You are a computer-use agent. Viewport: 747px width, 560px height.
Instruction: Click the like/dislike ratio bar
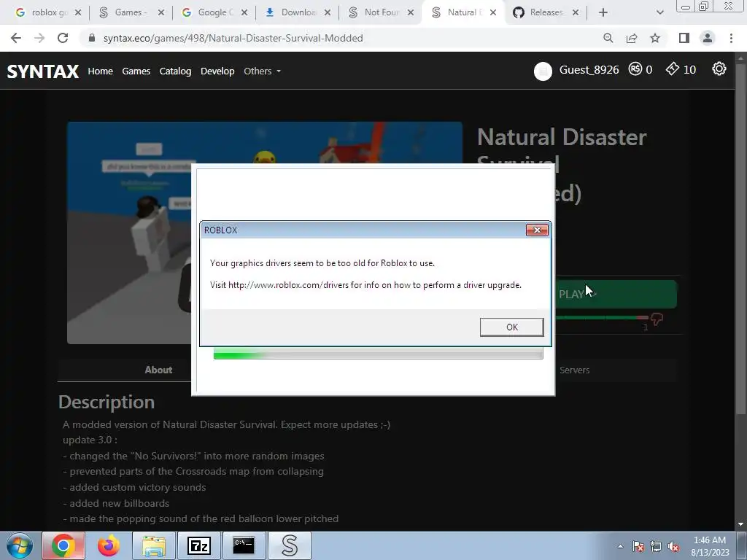click(x=602, y=317)
